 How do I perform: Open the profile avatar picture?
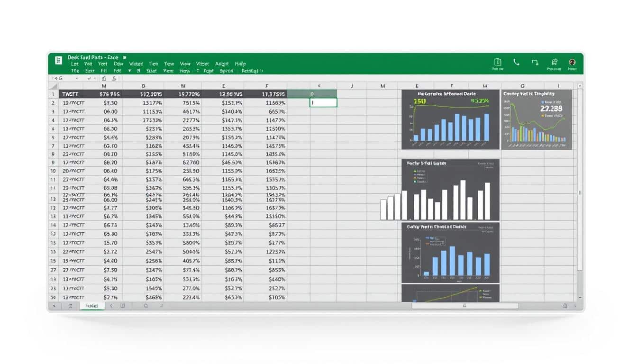(572, 62)
